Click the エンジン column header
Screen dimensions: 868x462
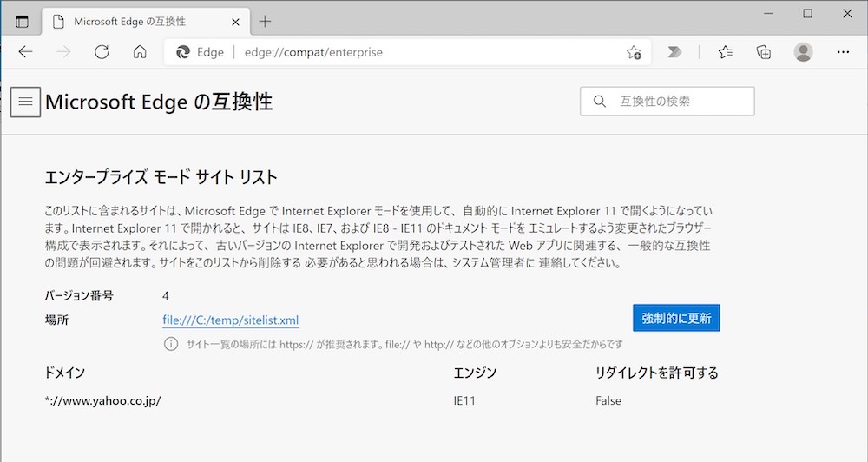click(475, 373)
